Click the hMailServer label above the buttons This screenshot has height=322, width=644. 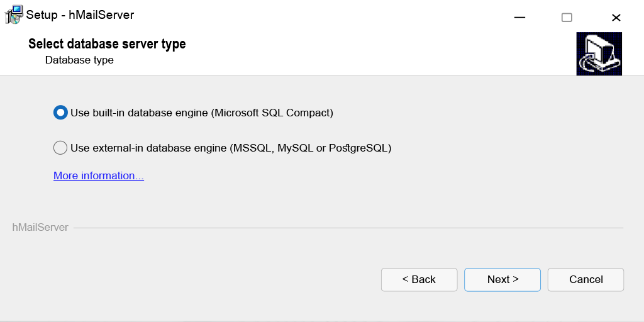[40, 227]
